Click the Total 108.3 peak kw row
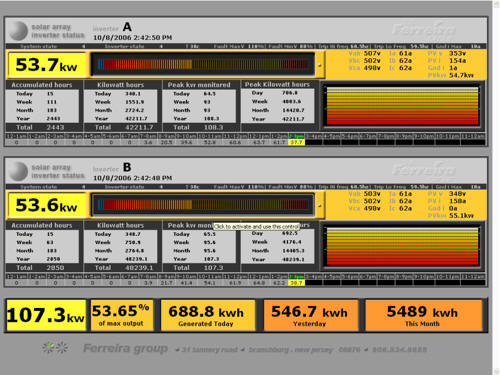The height and width of the screenshot is (375, 500). (201, 127)
